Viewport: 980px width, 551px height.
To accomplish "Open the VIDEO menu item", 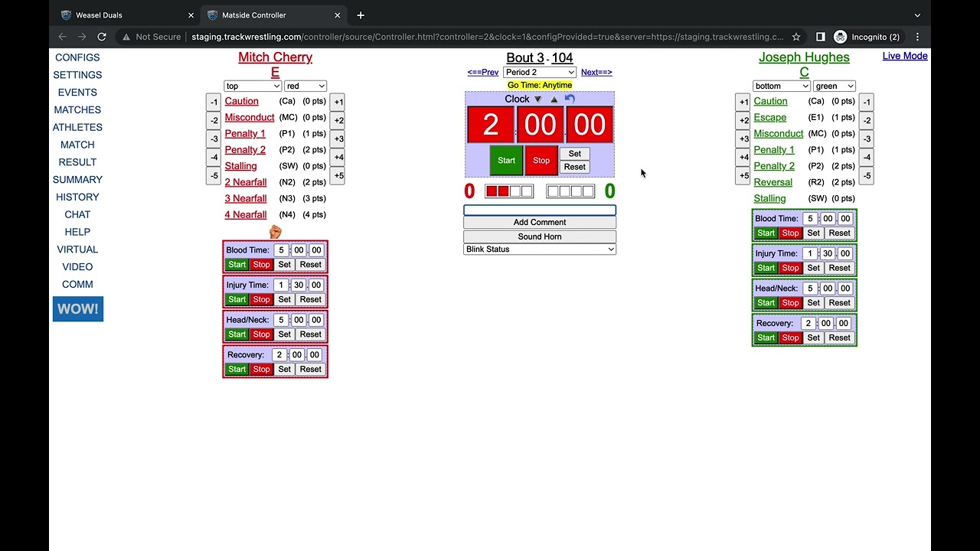I will coord(77,267).
